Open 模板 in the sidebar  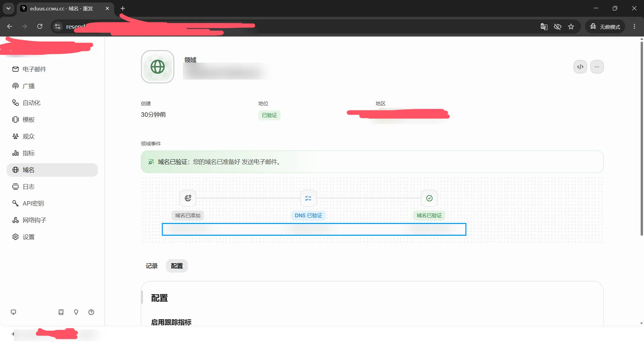tap(52, 120)
